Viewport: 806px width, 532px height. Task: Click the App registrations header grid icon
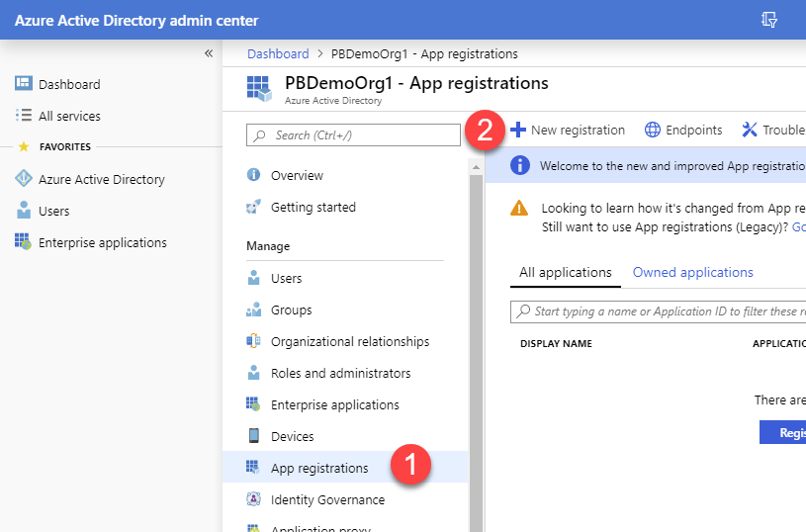point(259,89)
